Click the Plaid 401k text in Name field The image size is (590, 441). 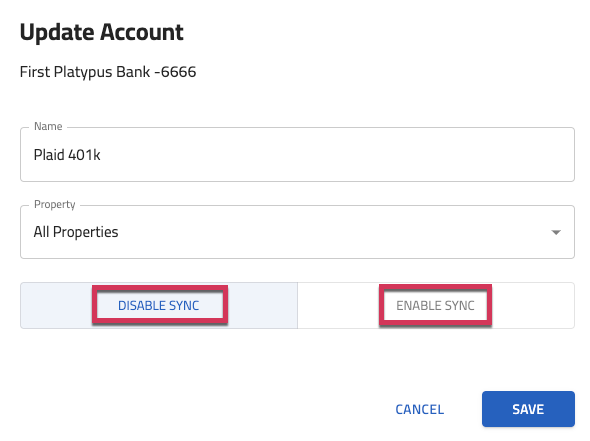click(x=67, y=155)
